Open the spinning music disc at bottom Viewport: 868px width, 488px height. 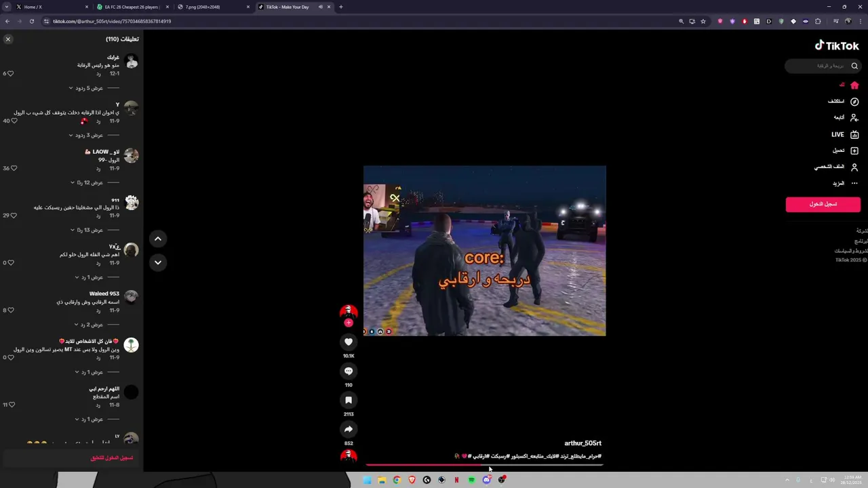(x=349, y=456)
